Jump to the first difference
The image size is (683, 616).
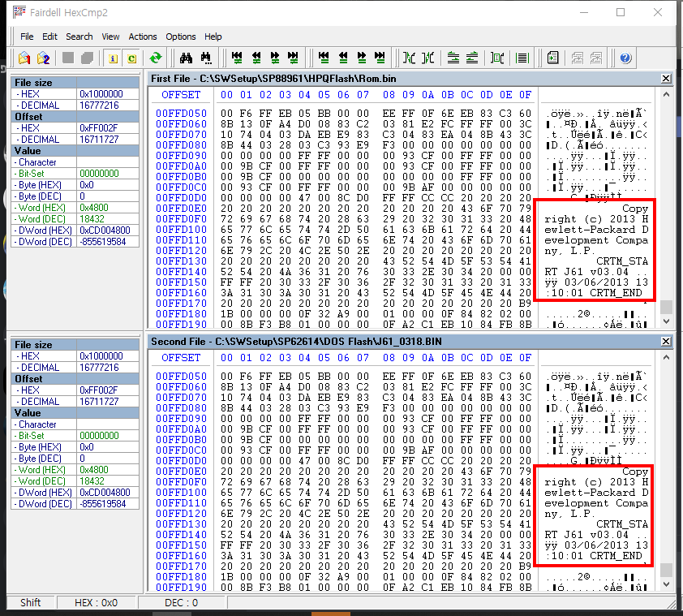pos(237,58)
